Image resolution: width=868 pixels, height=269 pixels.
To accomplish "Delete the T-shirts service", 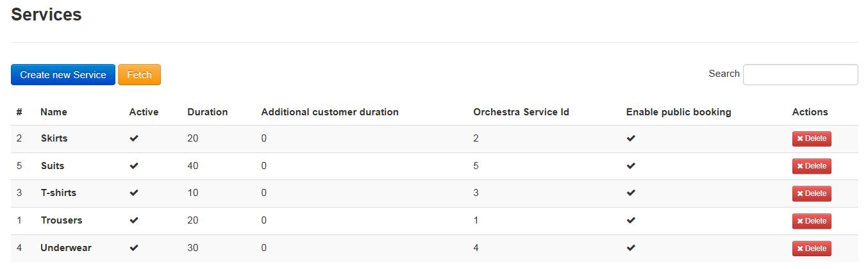I will 812,193.
